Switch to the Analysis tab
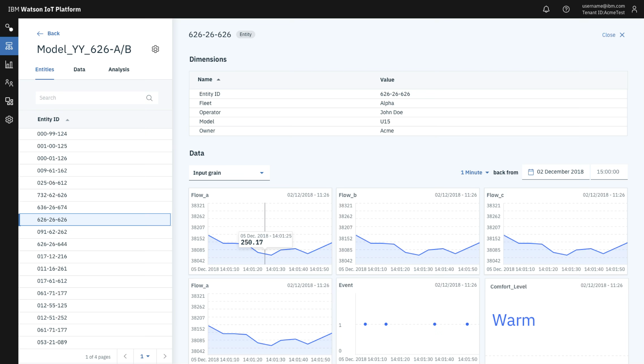Viewport: 644px width, 364px height. [119, 69]
